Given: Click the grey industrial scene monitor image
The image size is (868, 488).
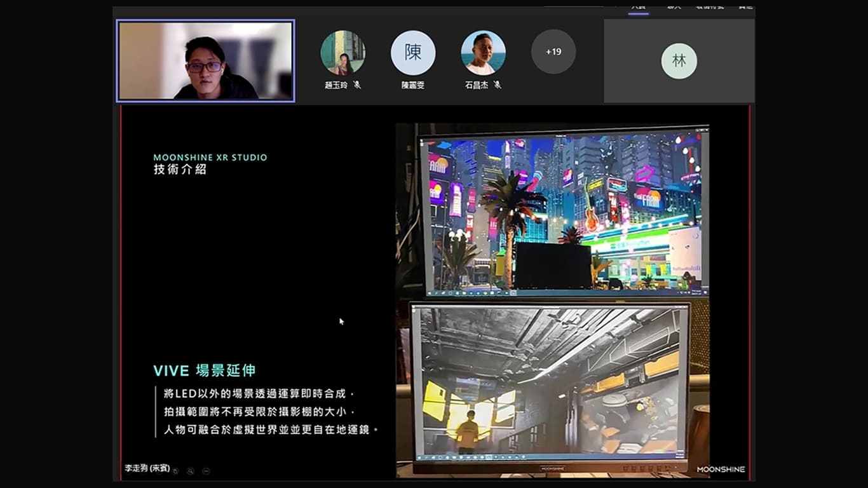Looking at the screenshot, I should coord(550,383).
